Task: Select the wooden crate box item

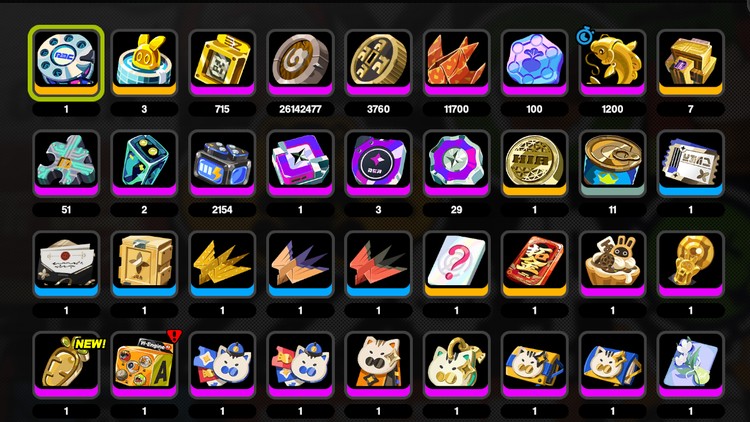Action: 144,264
